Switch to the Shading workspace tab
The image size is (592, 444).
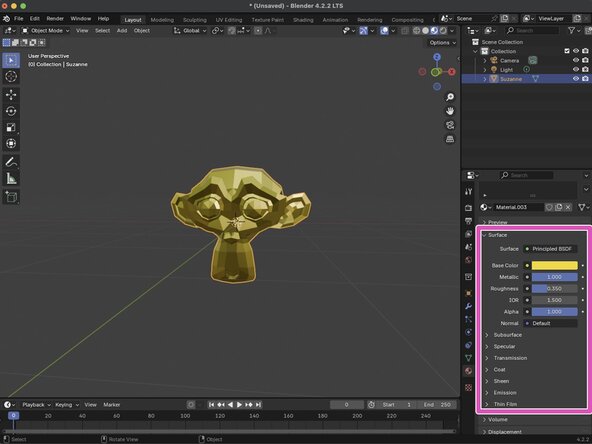(x=303, y=20)
